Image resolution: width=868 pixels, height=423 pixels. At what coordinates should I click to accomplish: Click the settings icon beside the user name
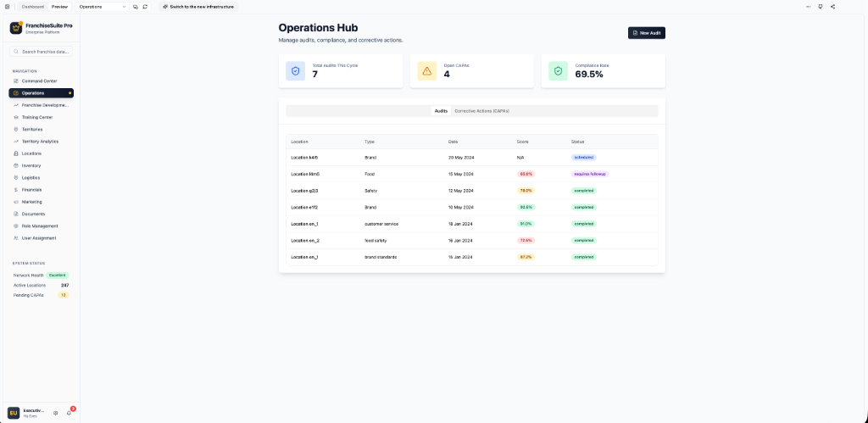[55, 413]
